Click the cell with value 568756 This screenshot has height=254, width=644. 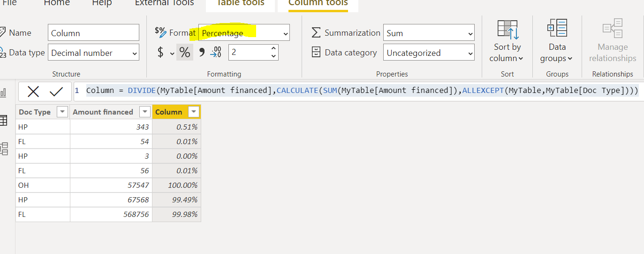point(111,215)
